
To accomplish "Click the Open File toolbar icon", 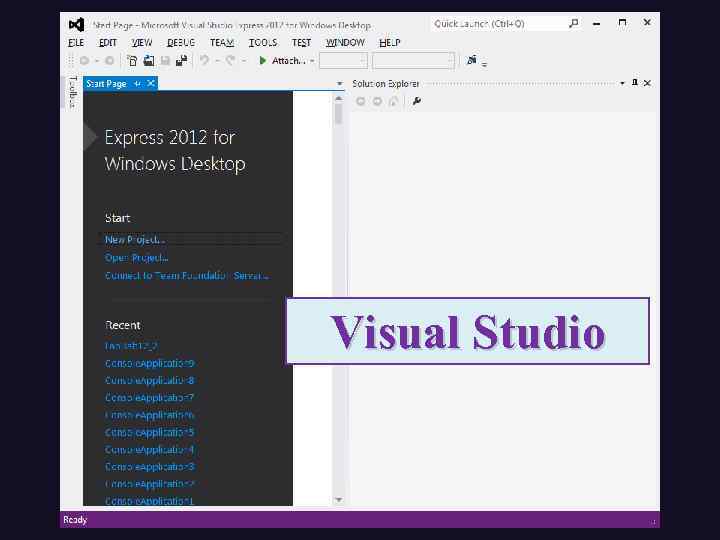I will point(149,61).
